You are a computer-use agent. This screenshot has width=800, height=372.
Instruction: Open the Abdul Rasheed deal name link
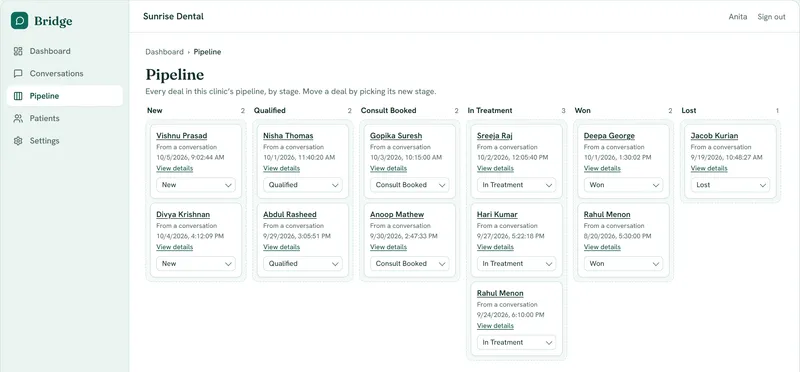pyautogui.click(x=290, y=214)
